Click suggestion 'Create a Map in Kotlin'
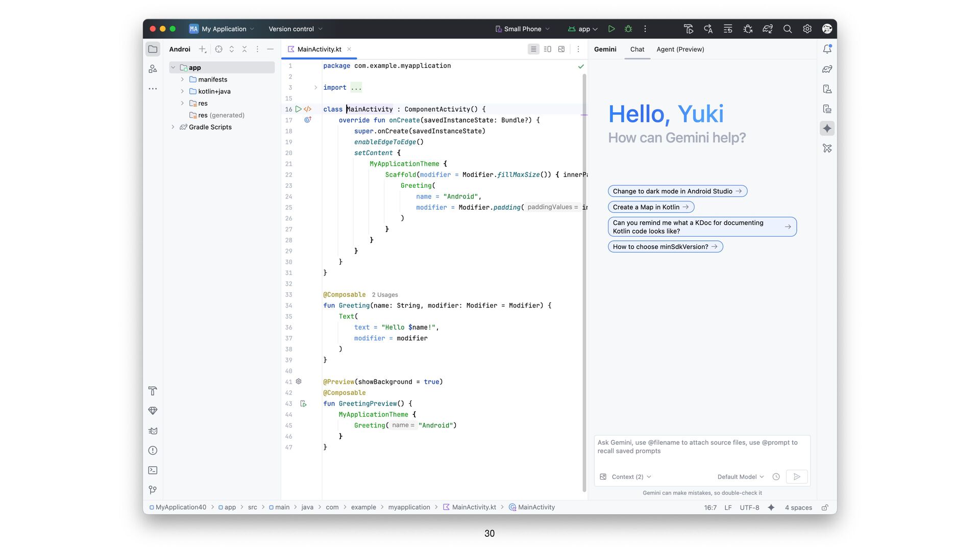This screenshot has height=551, width=980. pyautogui.click(x=651, y=207)
